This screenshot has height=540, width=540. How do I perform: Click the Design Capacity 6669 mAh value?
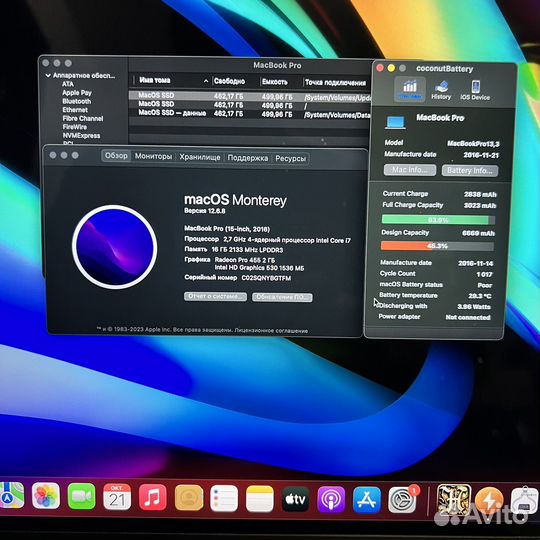pos(478,233)
